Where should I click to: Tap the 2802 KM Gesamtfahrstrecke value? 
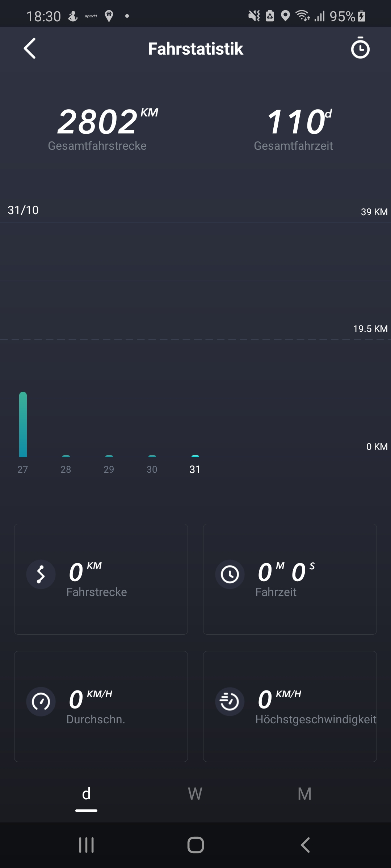click(x=98, y=122)
